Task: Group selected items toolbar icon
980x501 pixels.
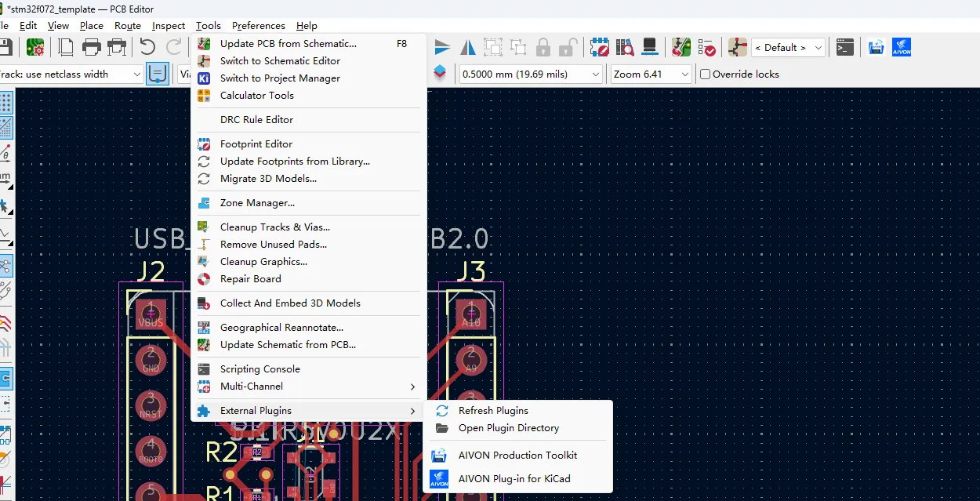Action: 493,47
